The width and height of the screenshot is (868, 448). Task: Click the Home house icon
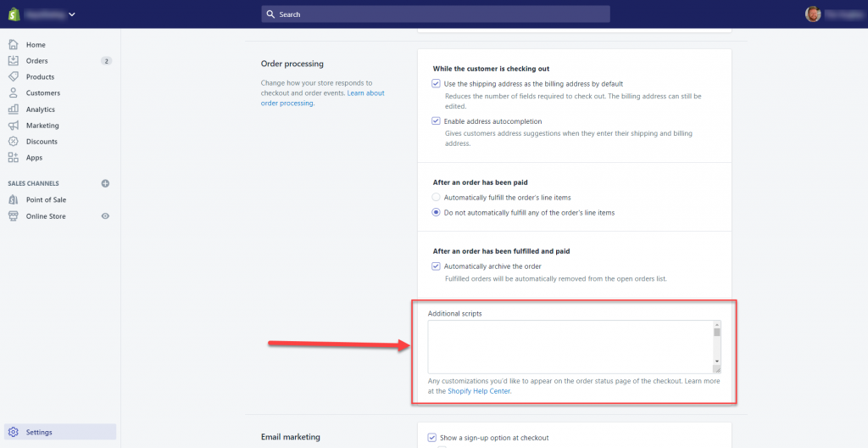(x=14, y=44)
